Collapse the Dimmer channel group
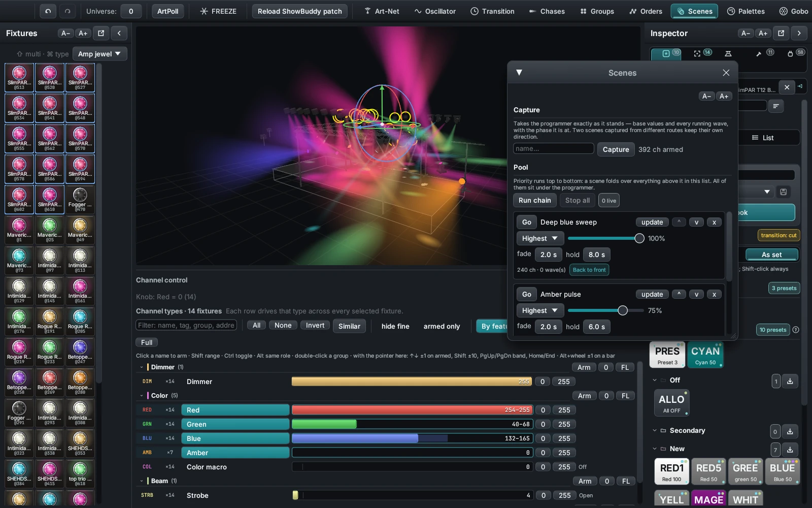This screenshot has width=812, height=508. [x=142, y=367]
